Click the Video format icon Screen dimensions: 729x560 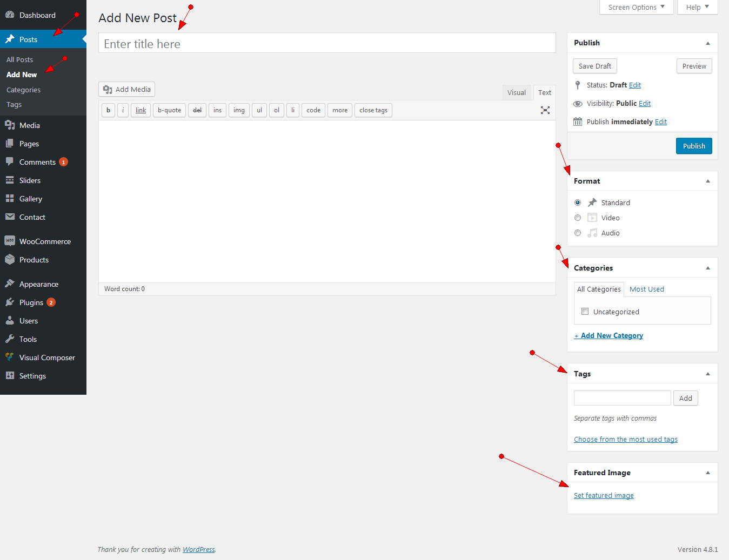(592, 218)
